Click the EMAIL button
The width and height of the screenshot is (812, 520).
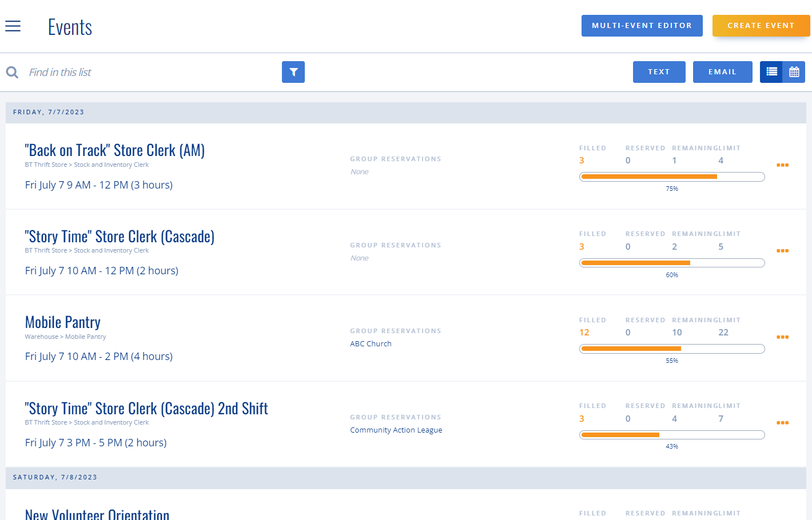pyautogui.click(x=722, y=72)
